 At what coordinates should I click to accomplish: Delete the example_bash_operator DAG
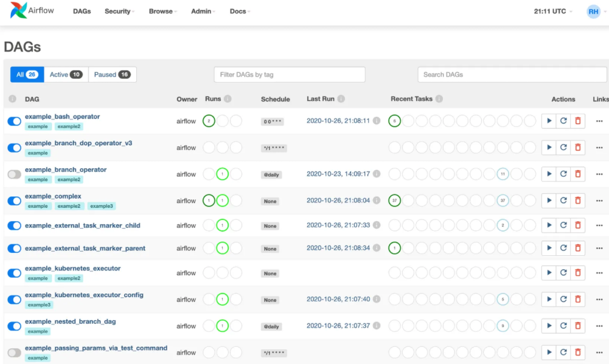pyautogui.click(x=577, y=121)
